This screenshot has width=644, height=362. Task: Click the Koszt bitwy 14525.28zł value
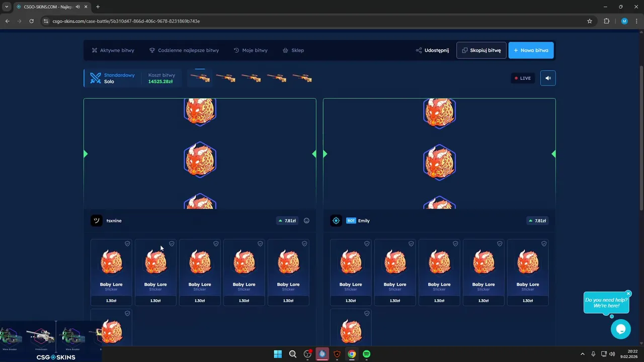point(160,81)
